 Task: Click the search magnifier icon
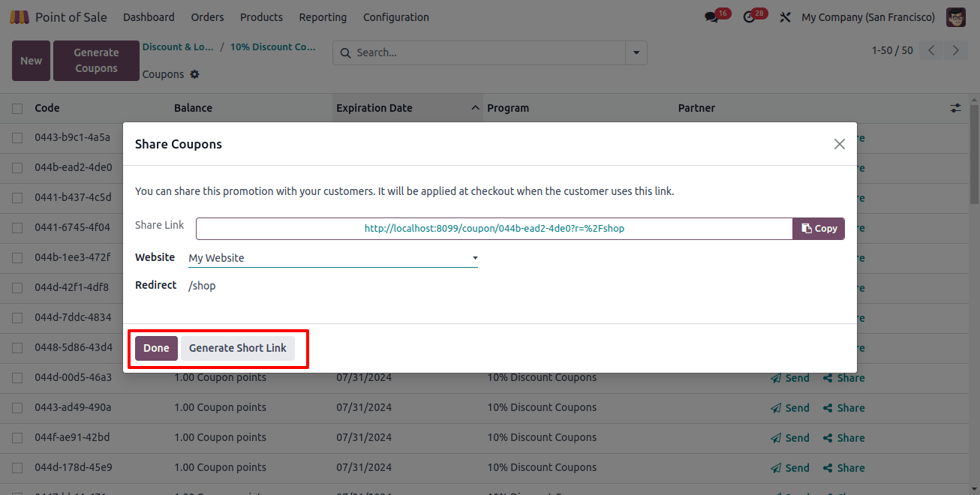point(346,52)
